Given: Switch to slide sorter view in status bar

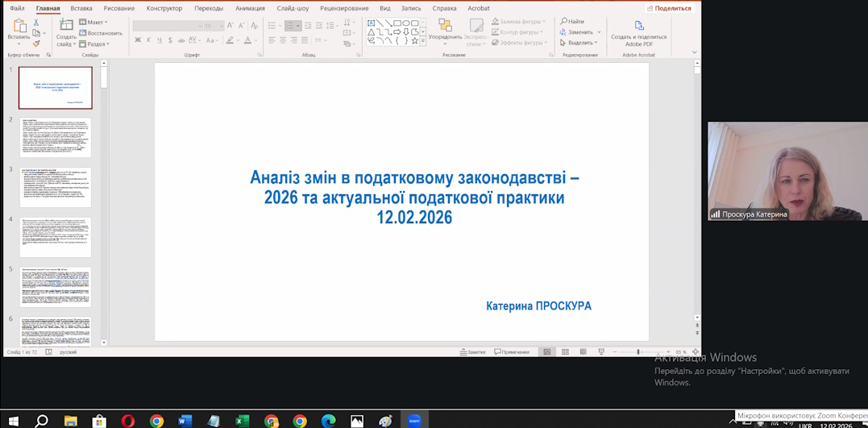Looking at the screenshot, I should (564, 352).
